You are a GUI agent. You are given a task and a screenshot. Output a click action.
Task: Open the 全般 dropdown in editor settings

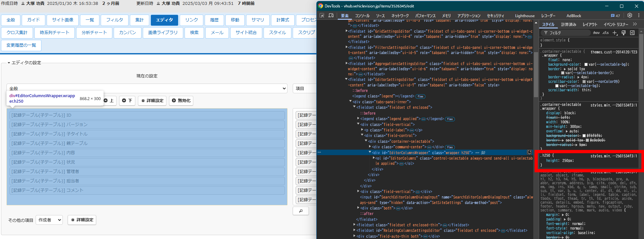[147, 88]
